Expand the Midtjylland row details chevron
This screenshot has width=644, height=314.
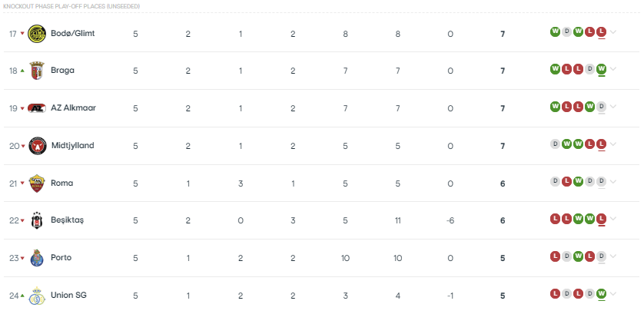pos(612,144)
